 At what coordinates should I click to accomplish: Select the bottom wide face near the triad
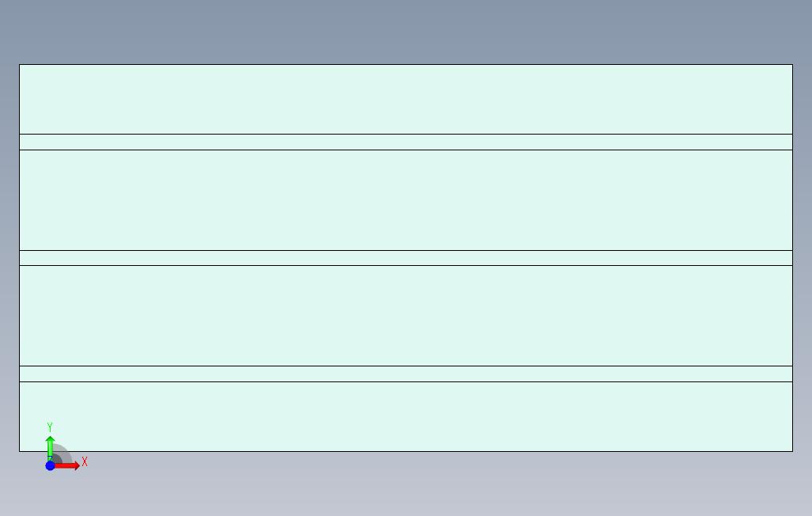406,417
